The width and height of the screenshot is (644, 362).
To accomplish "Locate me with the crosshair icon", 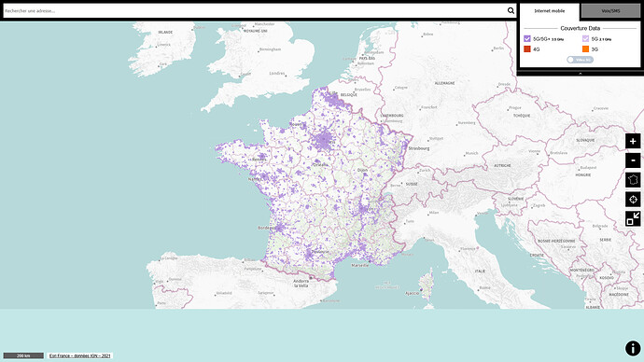I will 633,200.
